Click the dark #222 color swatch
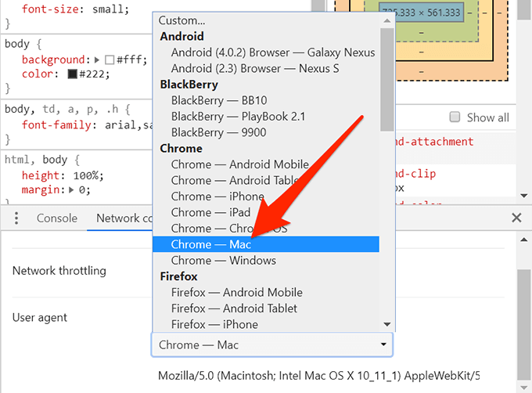 point(72,74)
